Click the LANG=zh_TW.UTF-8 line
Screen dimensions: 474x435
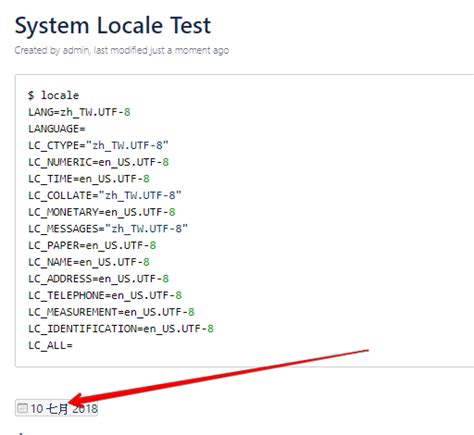[79, 112]
